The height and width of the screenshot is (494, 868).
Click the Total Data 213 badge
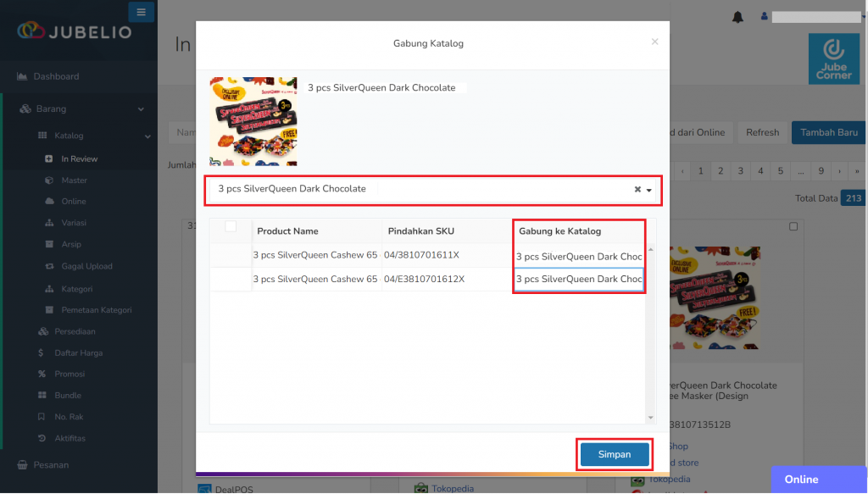[x=853, y=198]
